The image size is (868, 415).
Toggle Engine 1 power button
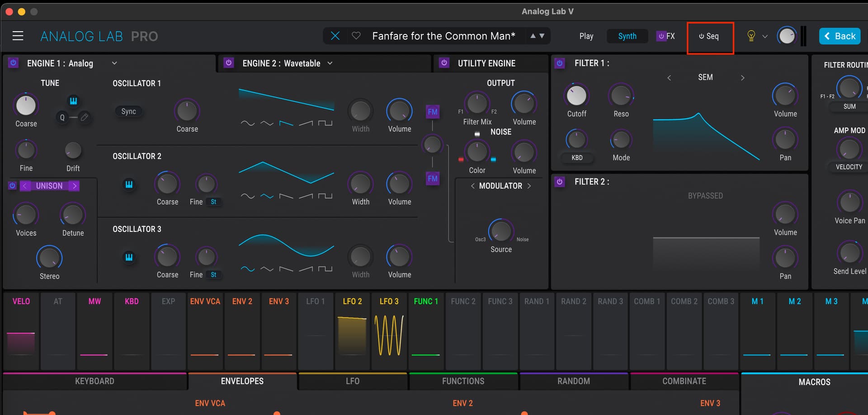pos(13,63)
